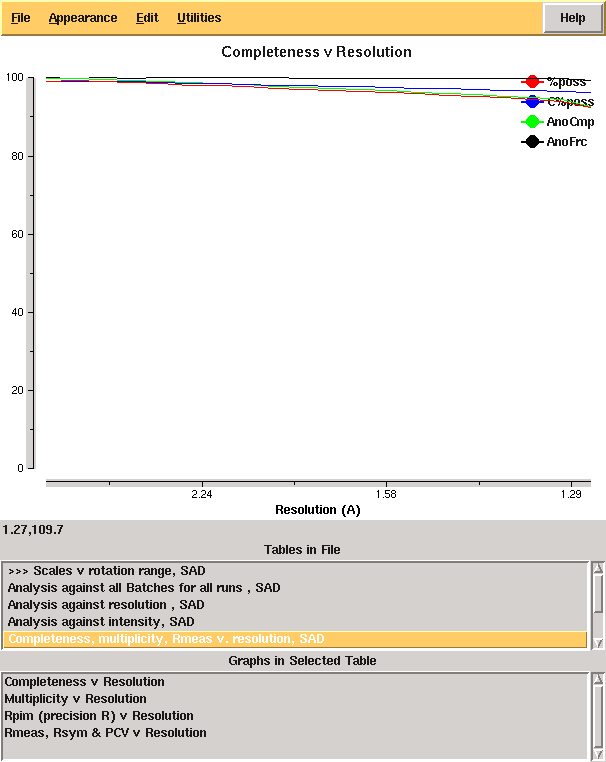The image size is (606, 762).
Task: Click the red %poss legend marker
Action: pos(532,81)
